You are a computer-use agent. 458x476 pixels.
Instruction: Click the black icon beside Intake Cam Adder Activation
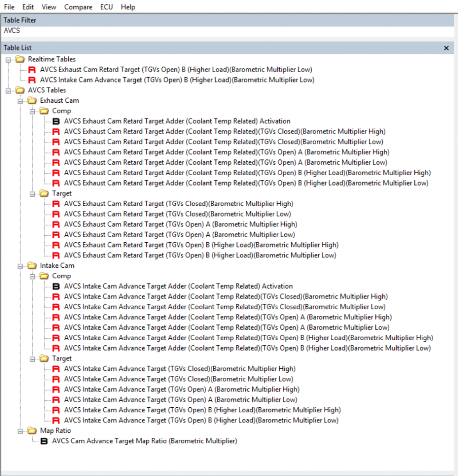click(56, 286)
